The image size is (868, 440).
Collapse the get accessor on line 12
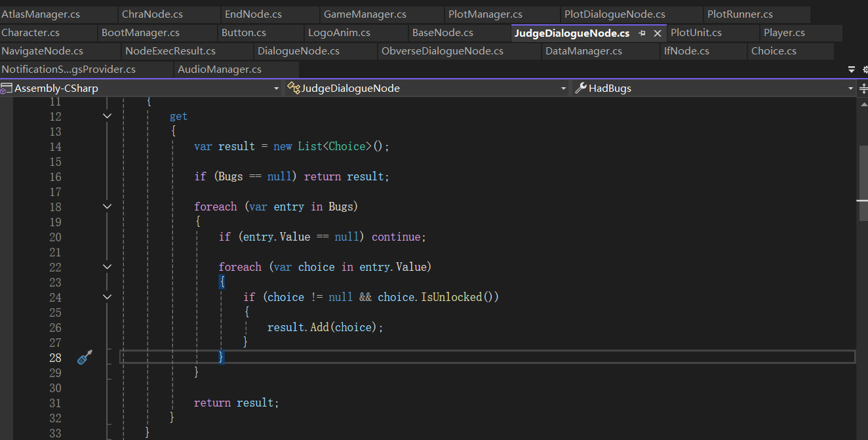pyautogui.click(x=108, y=116)
